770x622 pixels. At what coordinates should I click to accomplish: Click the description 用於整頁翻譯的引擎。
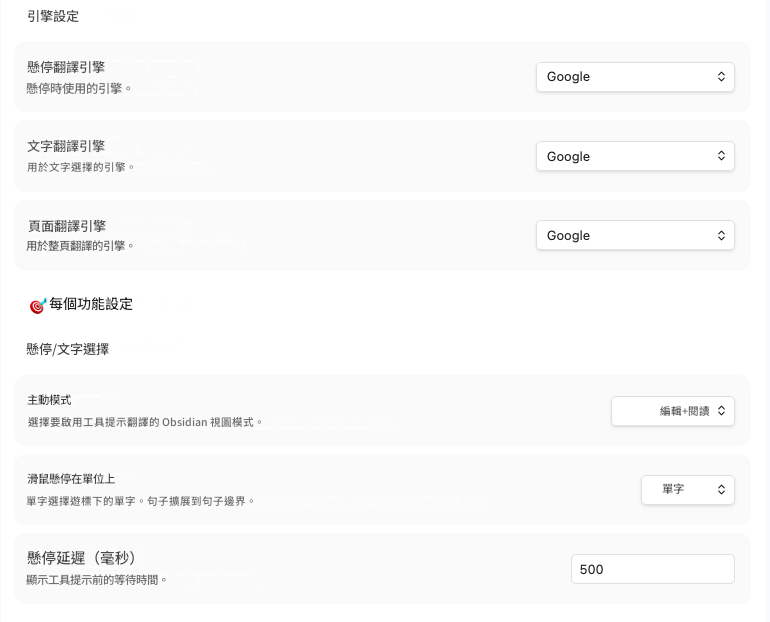[80, 246]
